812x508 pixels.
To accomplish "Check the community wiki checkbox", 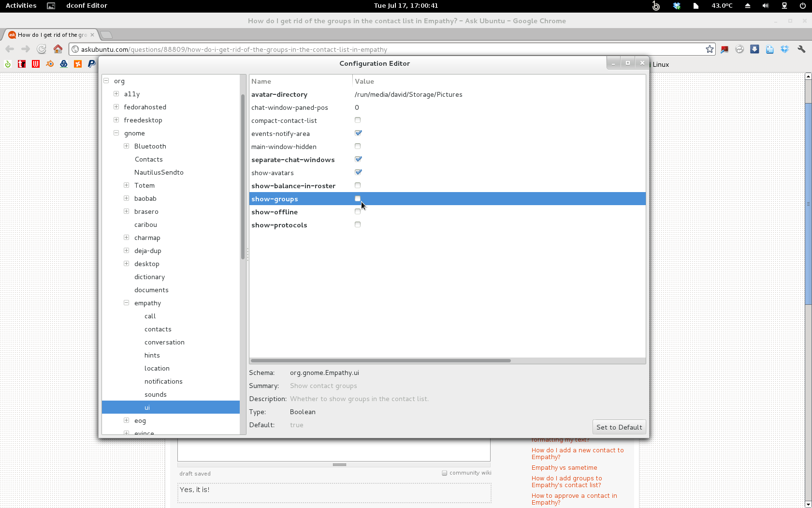I will tap(444, 473).
